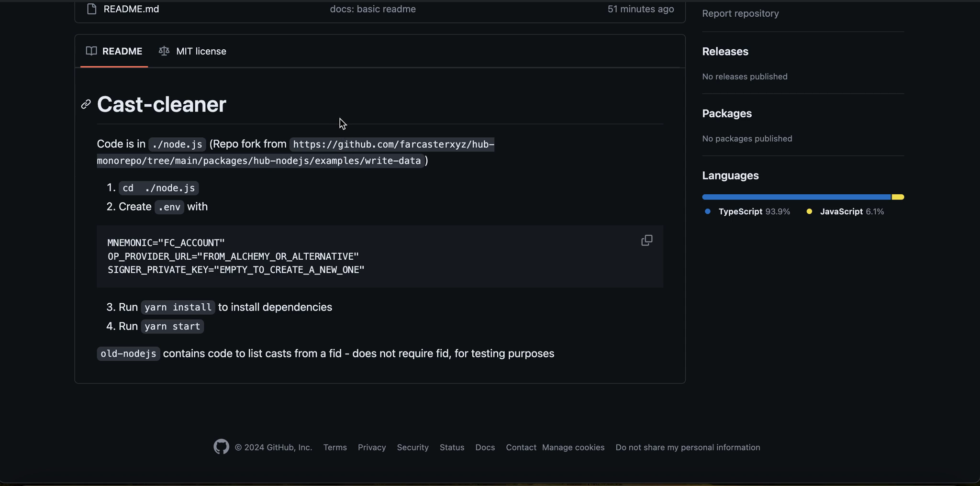Click the yellow JavaScript segment of language bar
The width and height of the screenshot is (980, 486).
(898, 197)
